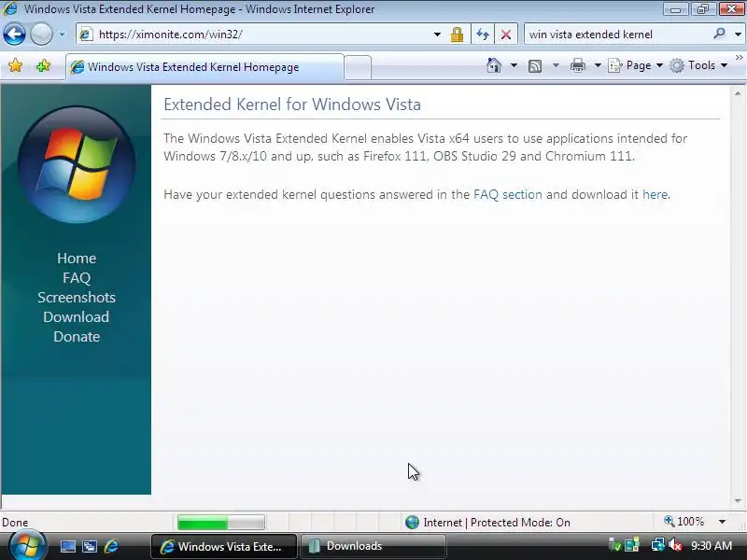
Task: Launch Internet Explorer from Quick Launch
Action: coord(111,546)
